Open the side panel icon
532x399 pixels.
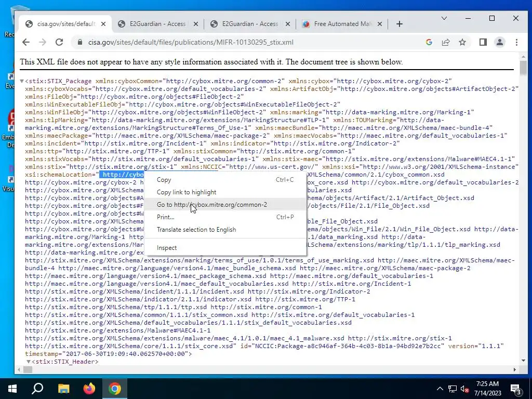pyautogui.click(x=483, y=42)
